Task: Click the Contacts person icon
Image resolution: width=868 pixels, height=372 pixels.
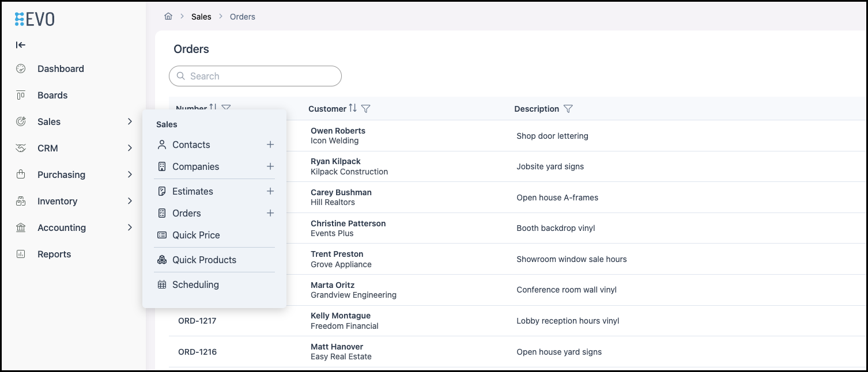Action: click(x=162, y=145)
